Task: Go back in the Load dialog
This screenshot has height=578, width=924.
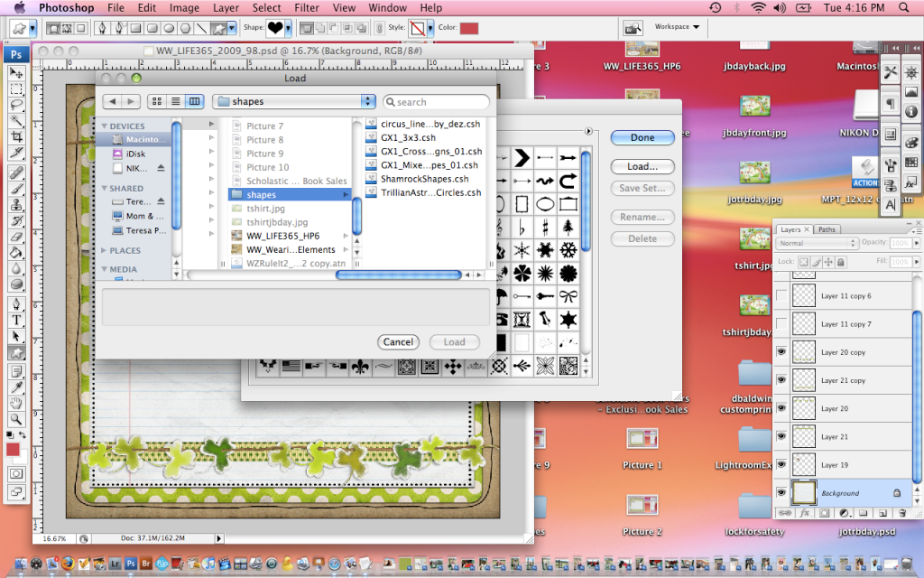Action: click(x=112, y=101)
